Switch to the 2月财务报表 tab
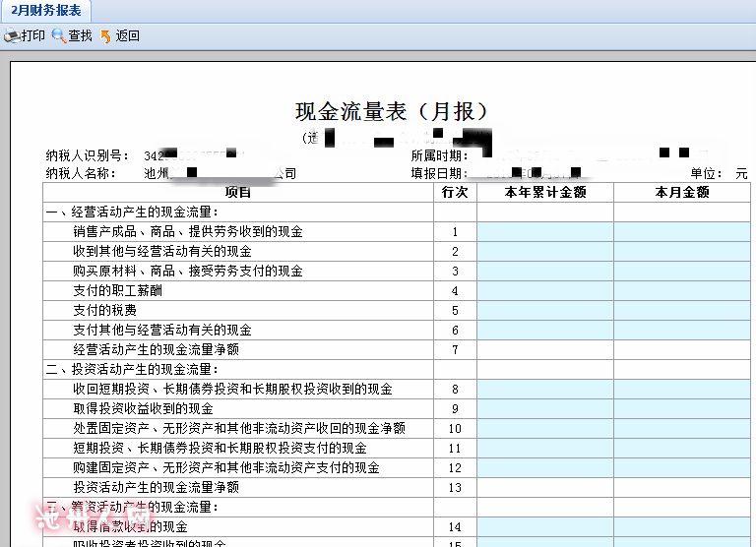 point(46,10)
